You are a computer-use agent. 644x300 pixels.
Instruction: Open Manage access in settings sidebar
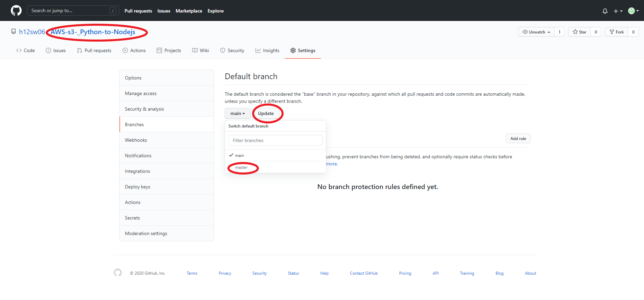click(166, 93)
